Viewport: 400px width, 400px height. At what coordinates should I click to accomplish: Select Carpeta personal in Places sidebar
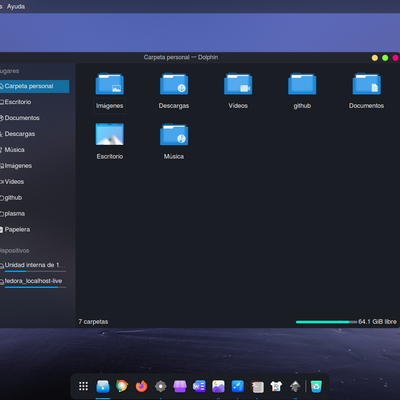(x=34, y=86)
